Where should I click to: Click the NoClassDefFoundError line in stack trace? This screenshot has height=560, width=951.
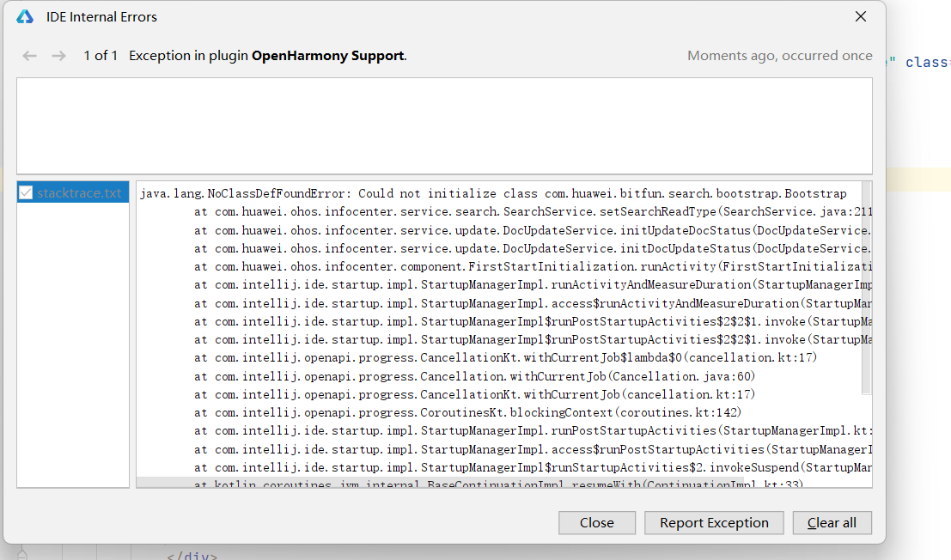[x=493, y=193]
